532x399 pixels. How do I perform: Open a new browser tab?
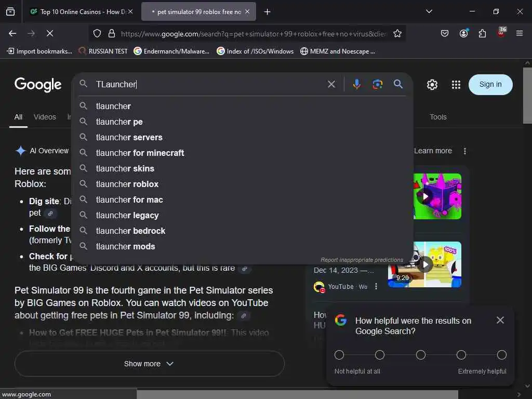[268, 12]
